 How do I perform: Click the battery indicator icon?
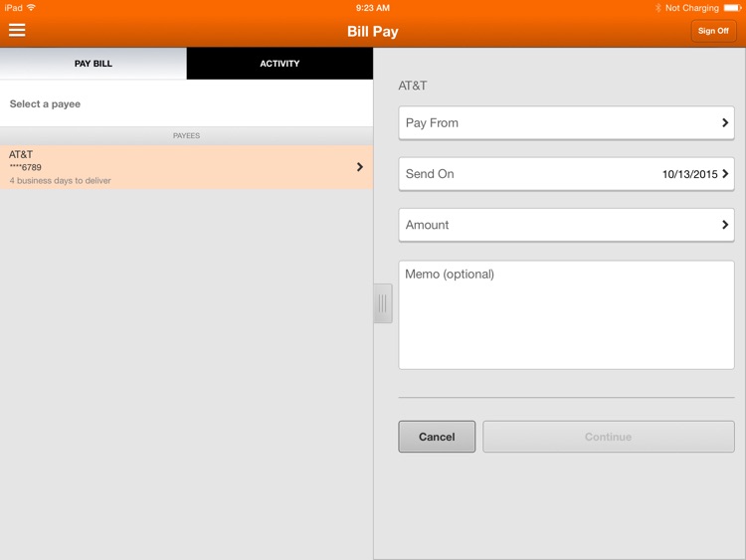coord(733,8)
